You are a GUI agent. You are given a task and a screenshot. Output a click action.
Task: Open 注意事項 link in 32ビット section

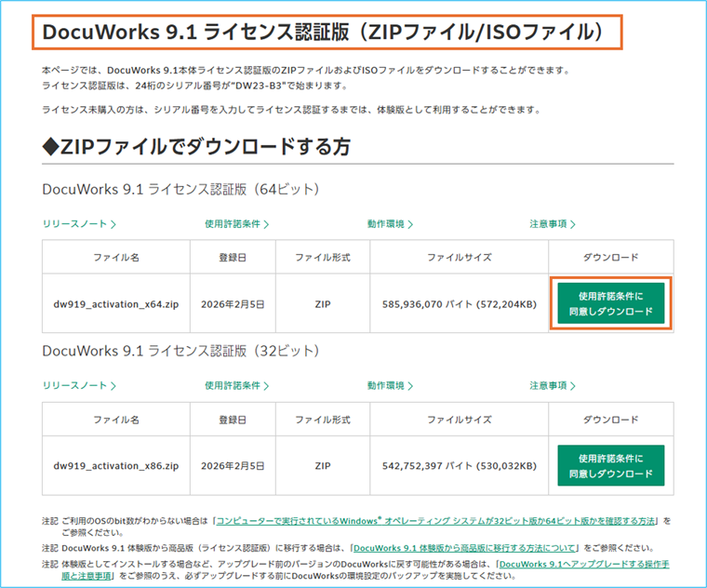click(x=553, y=385)
